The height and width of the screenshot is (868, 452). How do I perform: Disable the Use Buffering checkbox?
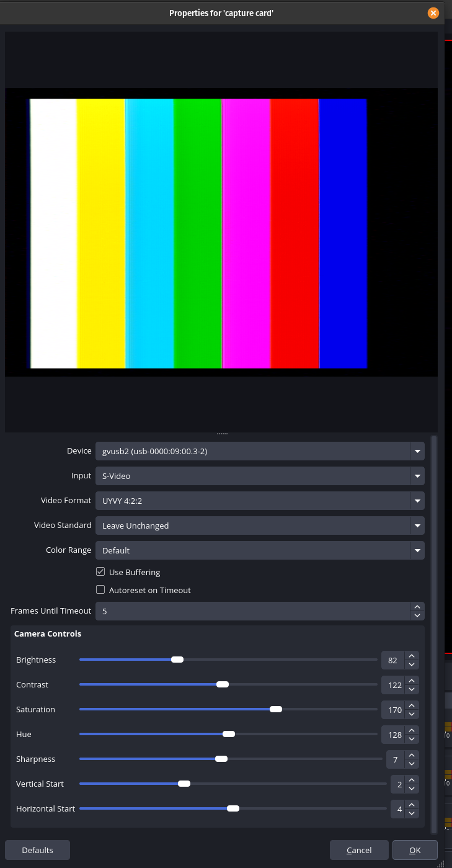tap(100, 571)
